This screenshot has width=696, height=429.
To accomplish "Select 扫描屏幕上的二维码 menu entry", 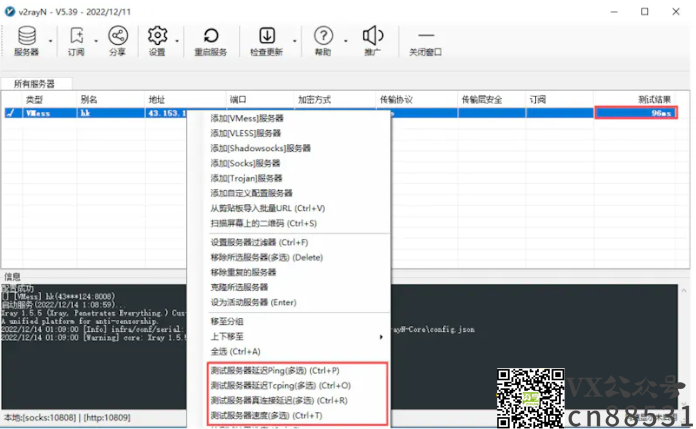I will coord(263,223).
